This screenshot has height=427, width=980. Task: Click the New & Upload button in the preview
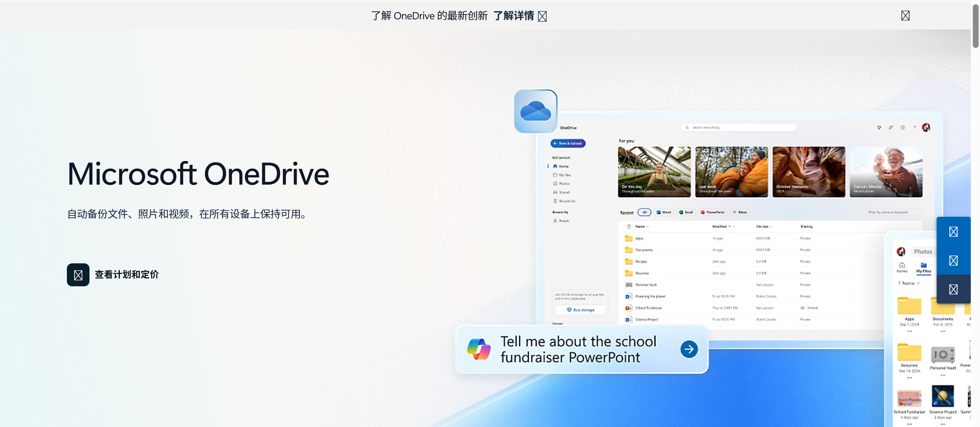pyautogui.click(x=568, y=143)
